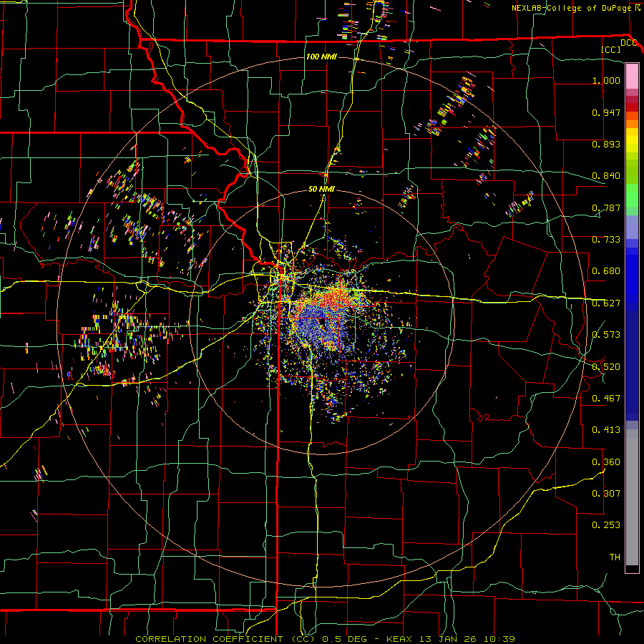This screenshot has height=644, width=644.
Task: Select the 0.413 legend value
Action: pyautogui.click(x=606, y=430)
